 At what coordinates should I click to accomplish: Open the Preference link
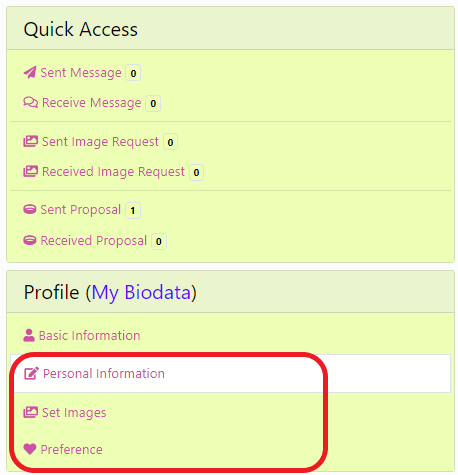pyautogui.click(x=71, y=450)
